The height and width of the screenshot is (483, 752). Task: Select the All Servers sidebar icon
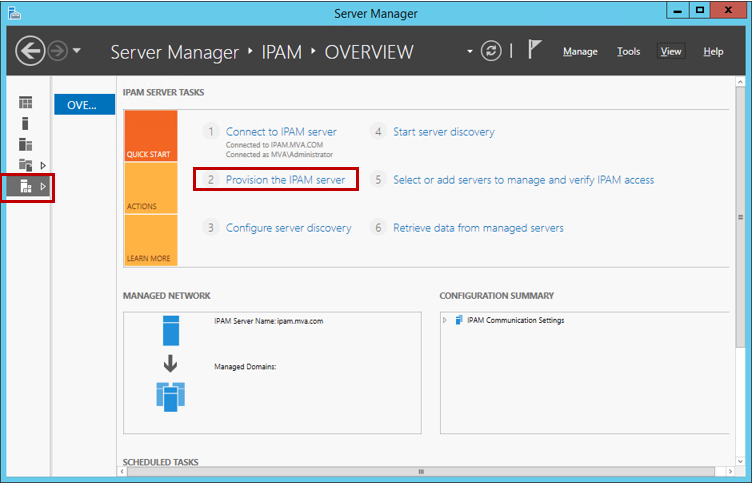[x=25, y=144]
